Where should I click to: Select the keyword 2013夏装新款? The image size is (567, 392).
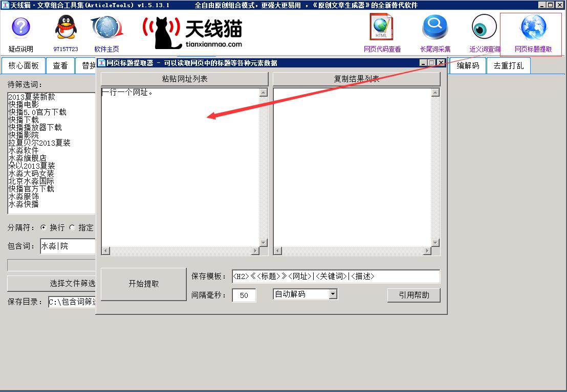click(x=32, y=97)
